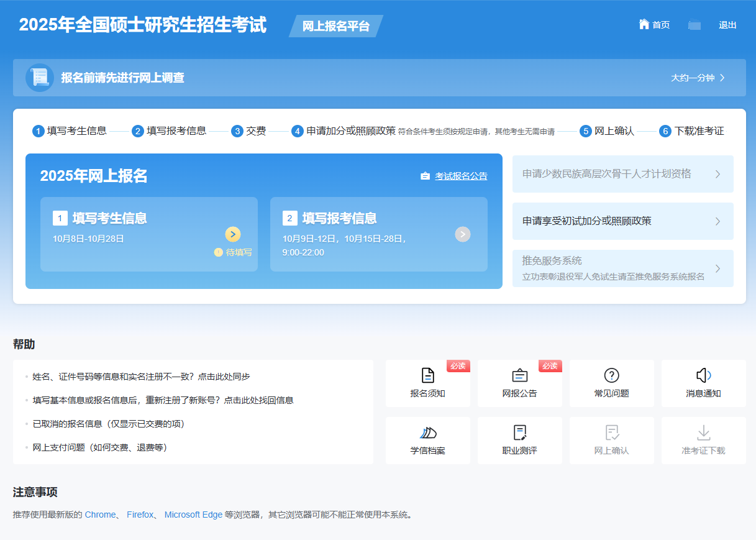Open the 报名须知 (registration notice)
Screen dimensions: 756x540
[427, 383]
